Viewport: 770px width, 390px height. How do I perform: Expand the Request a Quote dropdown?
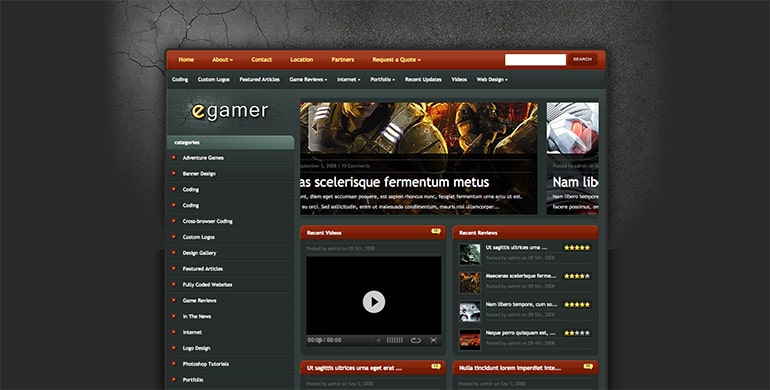396,59
